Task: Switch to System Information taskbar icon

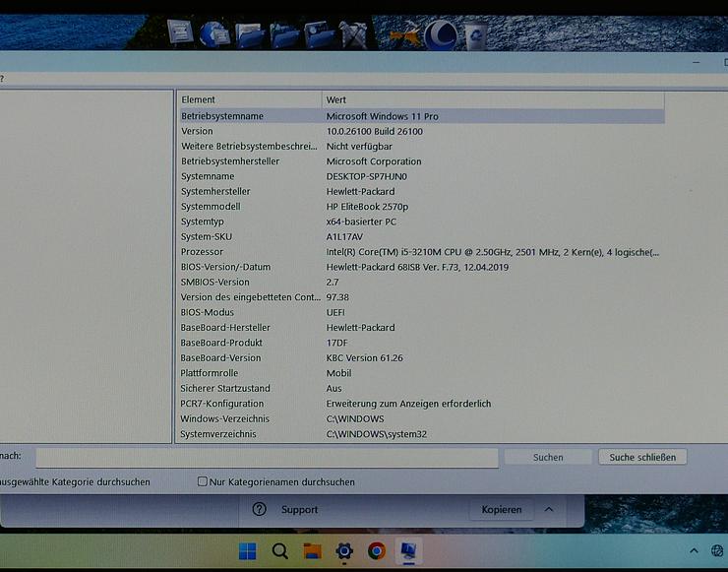Action: point(408,551)
